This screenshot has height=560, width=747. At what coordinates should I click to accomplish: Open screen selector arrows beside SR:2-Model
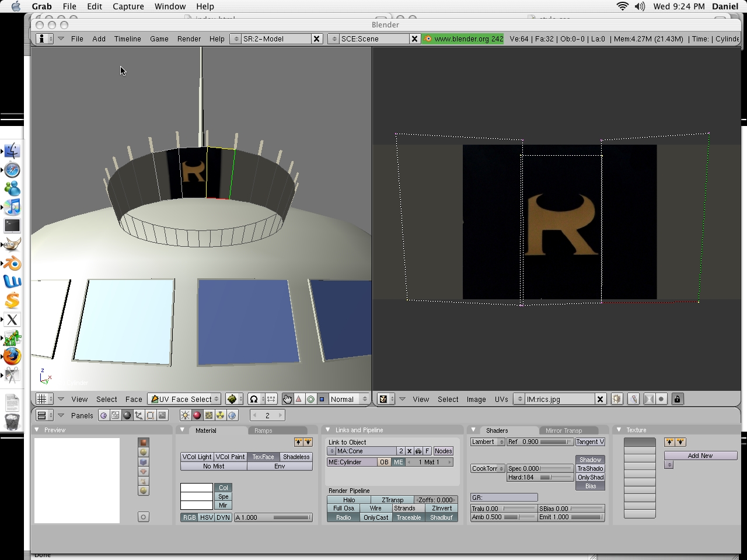tap(236, 38)
